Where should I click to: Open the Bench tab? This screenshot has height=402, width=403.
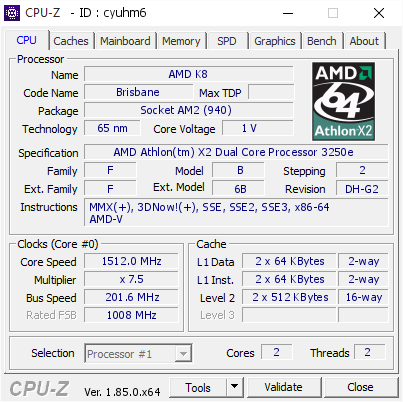(322, 41)
